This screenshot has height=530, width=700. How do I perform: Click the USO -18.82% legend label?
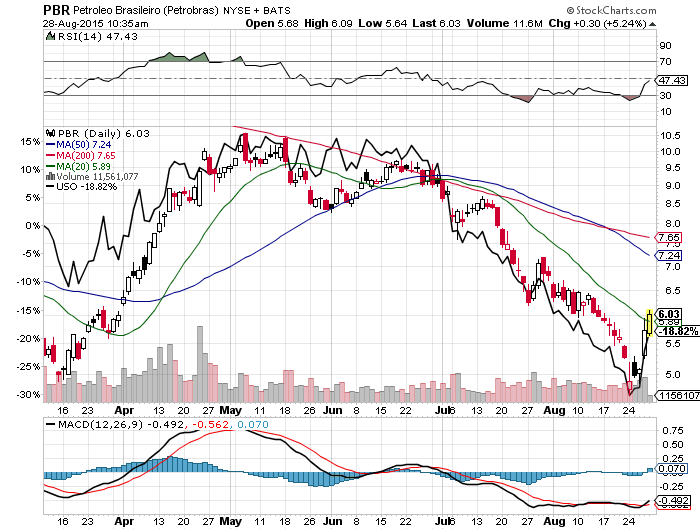tap(86, 187)
